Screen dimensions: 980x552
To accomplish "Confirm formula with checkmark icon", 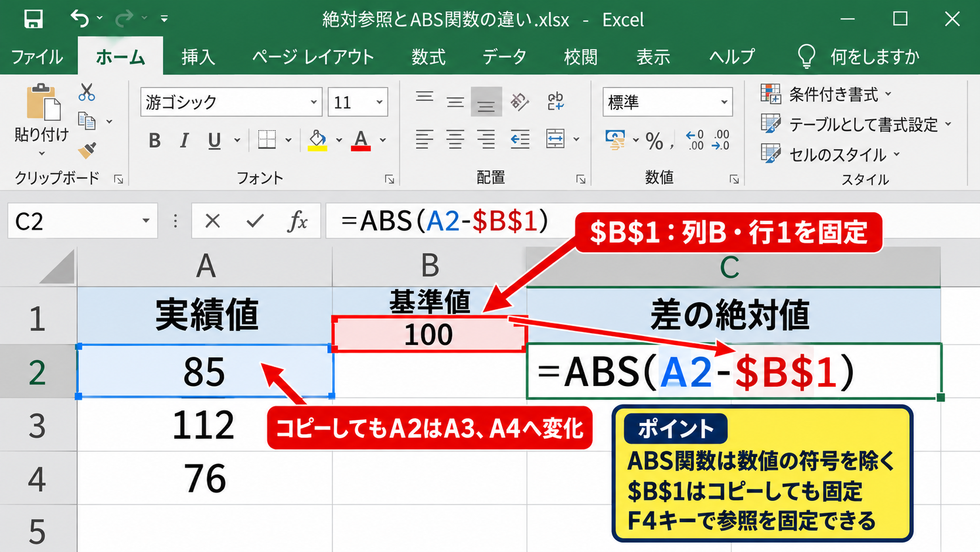I will [255, 221].
